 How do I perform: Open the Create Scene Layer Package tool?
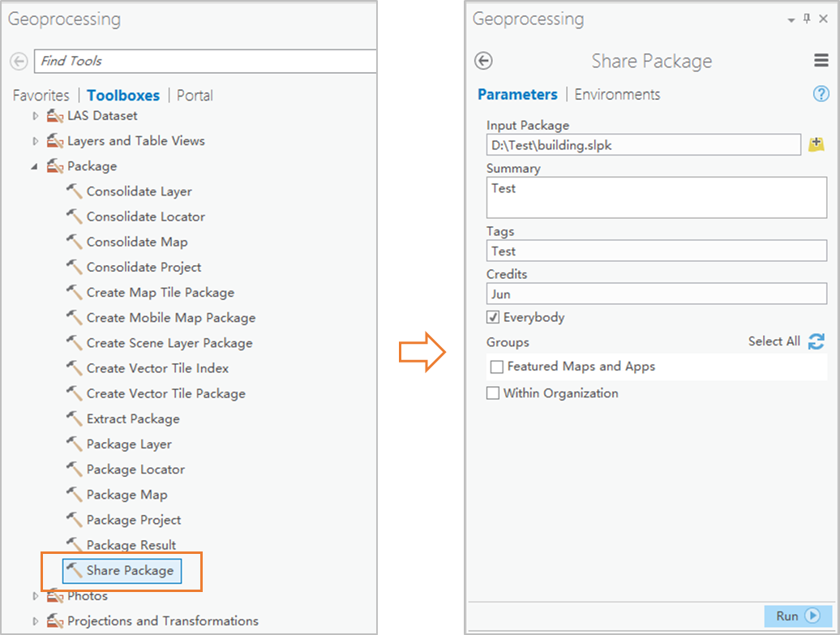pos(169,343)
